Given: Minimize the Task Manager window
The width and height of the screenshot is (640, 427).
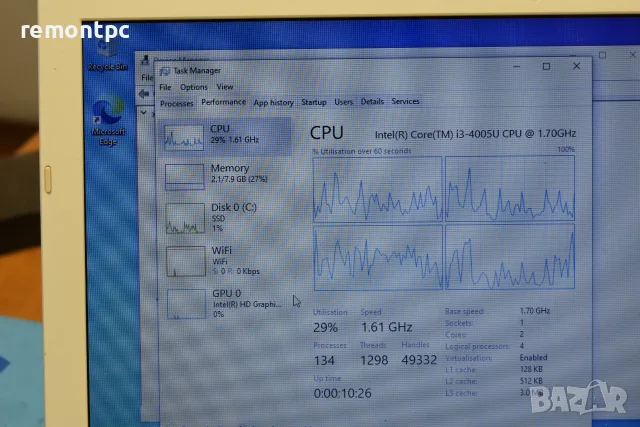Looking at the screenshot, I should 516,67.
